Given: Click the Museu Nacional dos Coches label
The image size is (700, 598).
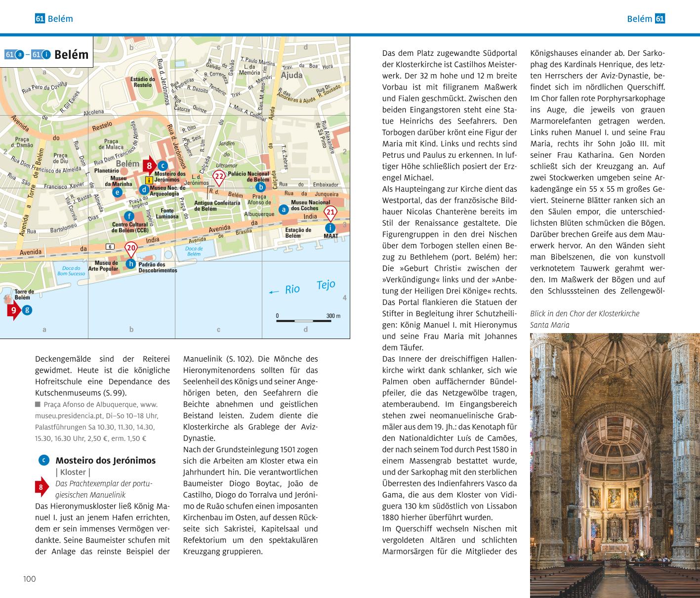Looking at the screenshot, I should (x=311, y=205).
